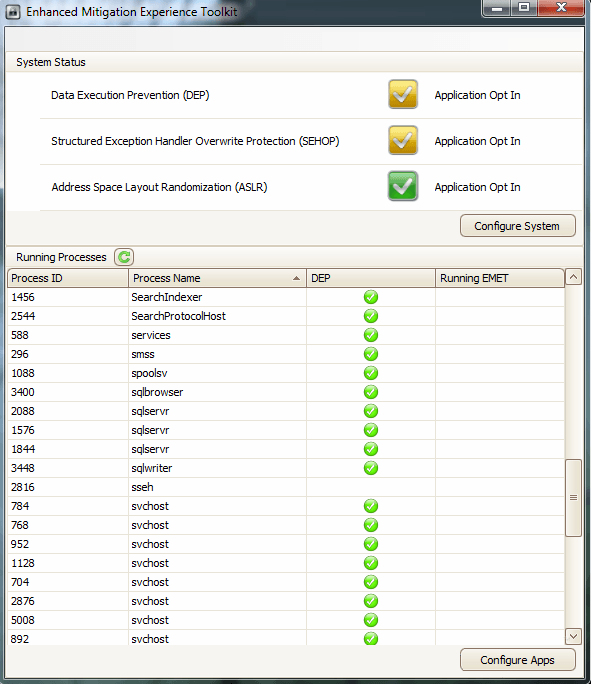Click the ASLR green status icon

[x=403, y=186]
